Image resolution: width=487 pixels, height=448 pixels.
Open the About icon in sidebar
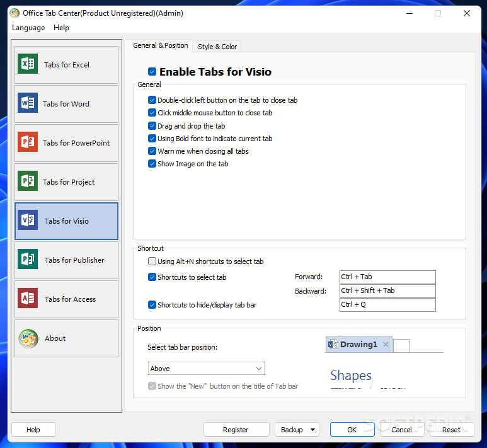click(x=28, y=338)
